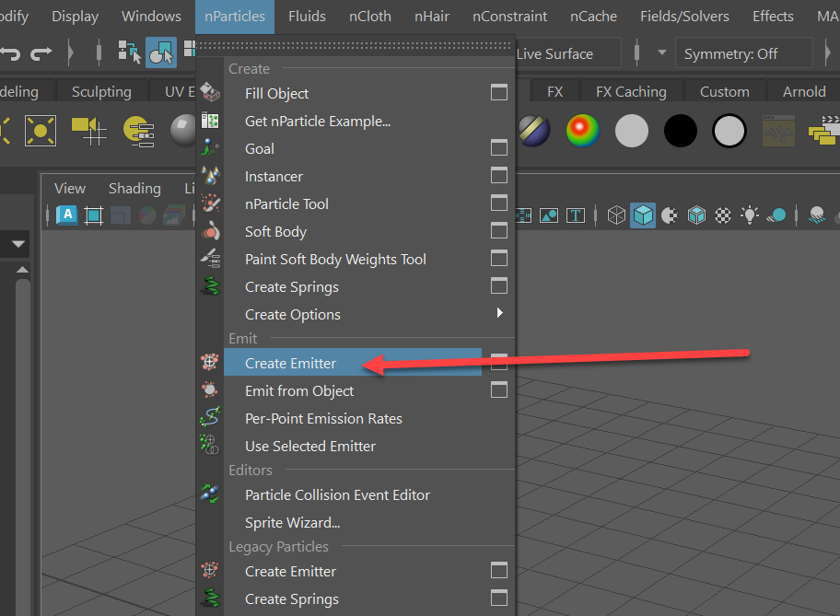Click Soft Body icon in menu
Image resolution: width=840 pixels, height=616 pixels.
point(210,231)
